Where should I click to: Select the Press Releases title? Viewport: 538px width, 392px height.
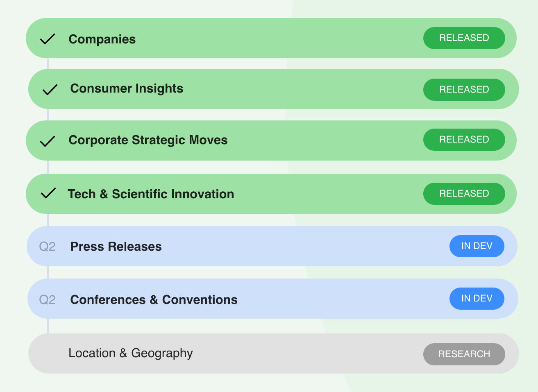pos(116,247)
